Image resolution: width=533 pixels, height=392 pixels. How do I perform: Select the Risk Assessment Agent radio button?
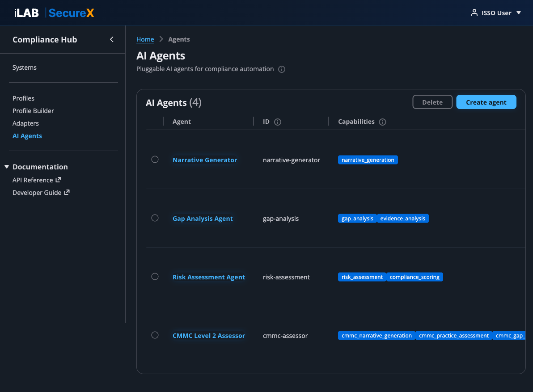click(x=155, y=277)
